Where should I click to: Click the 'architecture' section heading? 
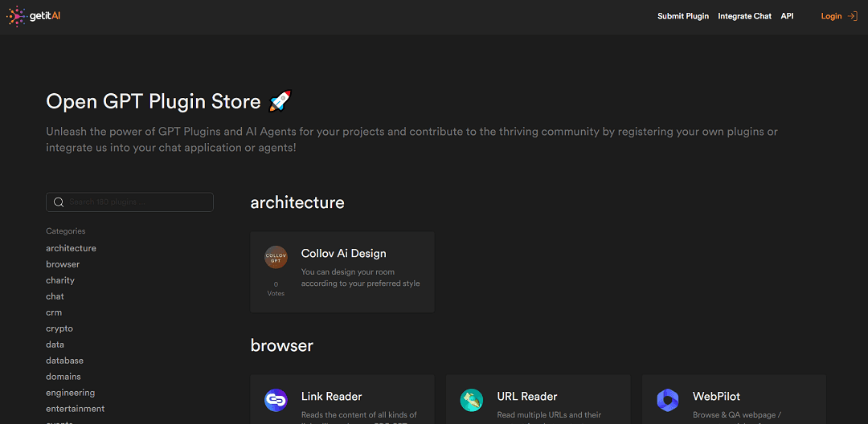point(297,202)
